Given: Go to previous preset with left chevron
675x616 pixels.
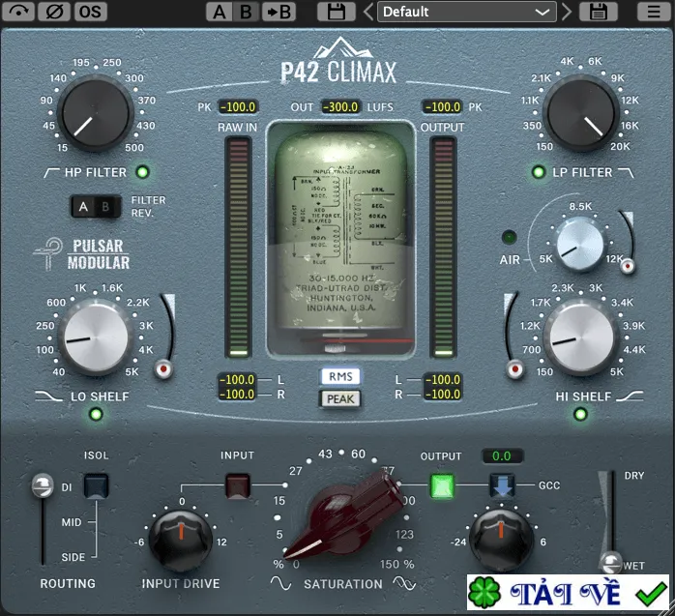Looking at the screenshot, I should click(x=368, y=12).
